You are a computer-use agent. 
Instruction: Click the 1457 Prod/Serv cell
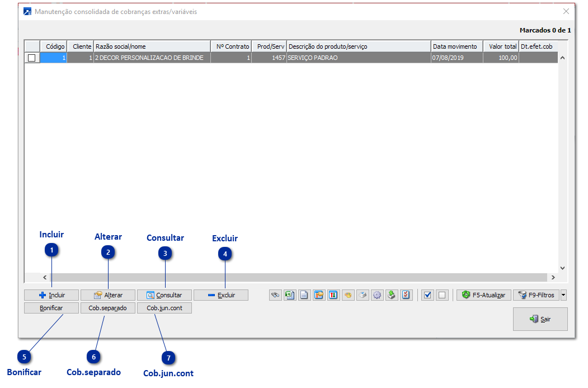click(x=269, y=58)
